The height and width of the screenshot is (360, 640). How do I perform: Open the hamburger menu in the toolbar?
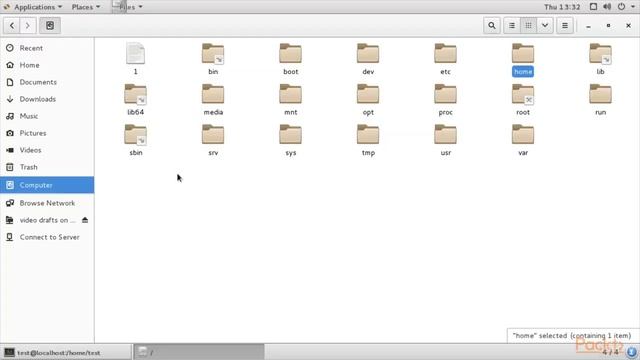click(x=565, y=25)
